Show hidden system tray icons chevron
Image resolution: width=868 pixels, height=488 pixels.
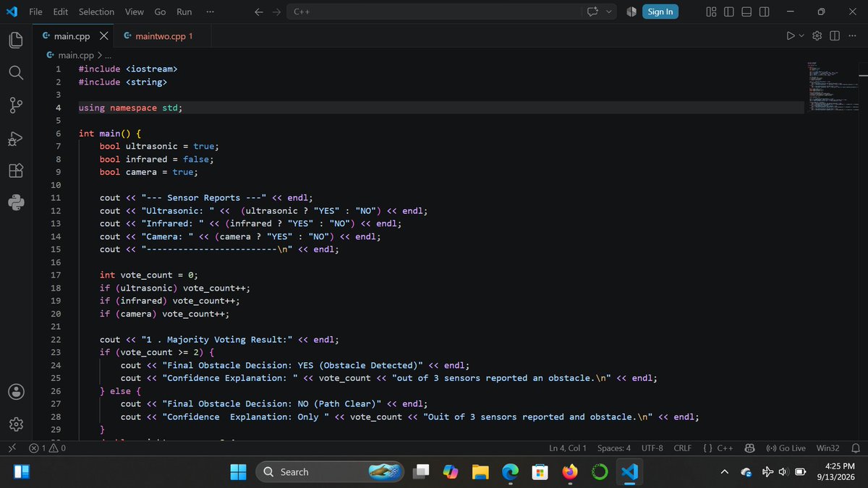tap(725, 471)
